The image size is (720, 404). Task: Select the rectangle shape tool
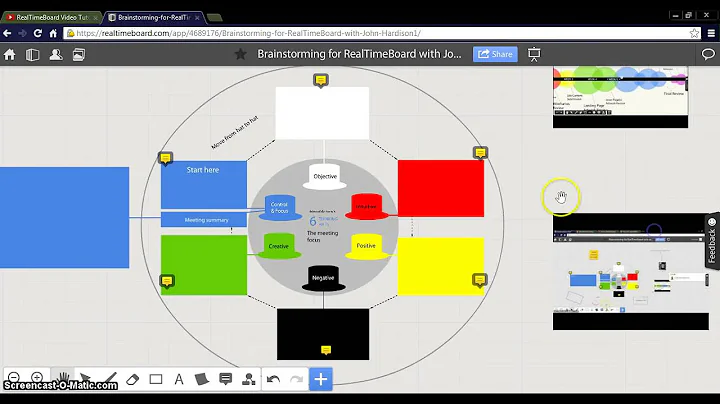pyautogui.click(x=156, y=379)
